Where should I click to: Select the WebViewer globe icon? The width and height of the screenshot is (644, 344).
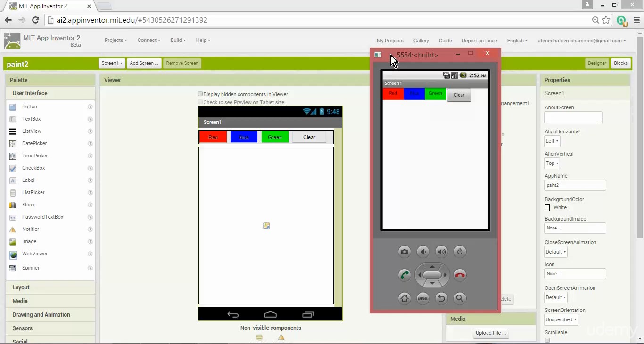(13, 254)
